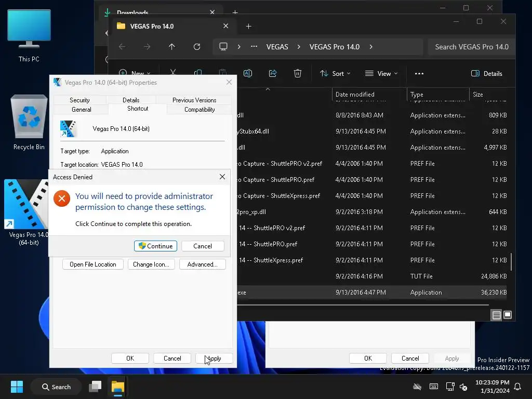Open the View dropdown
Screen dimensions: 532x399
[381, 74]
